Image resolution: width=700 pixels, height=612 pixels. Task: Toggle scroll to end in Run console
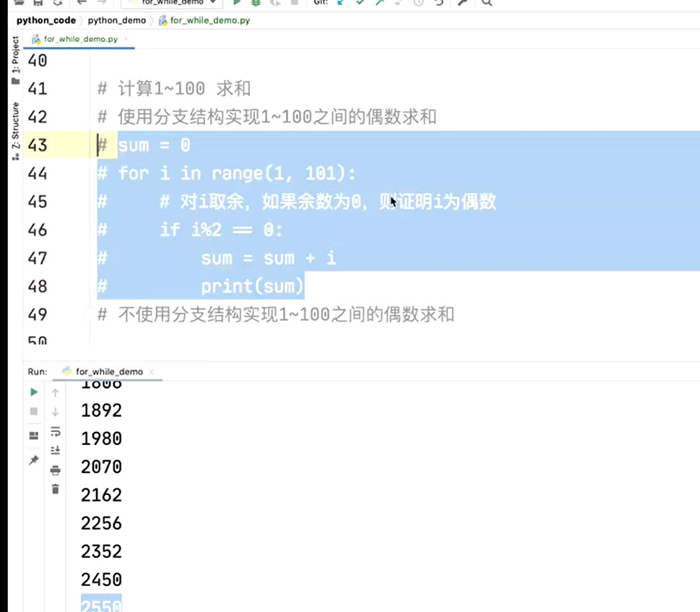pyautogui.click(x=56, y=450)
